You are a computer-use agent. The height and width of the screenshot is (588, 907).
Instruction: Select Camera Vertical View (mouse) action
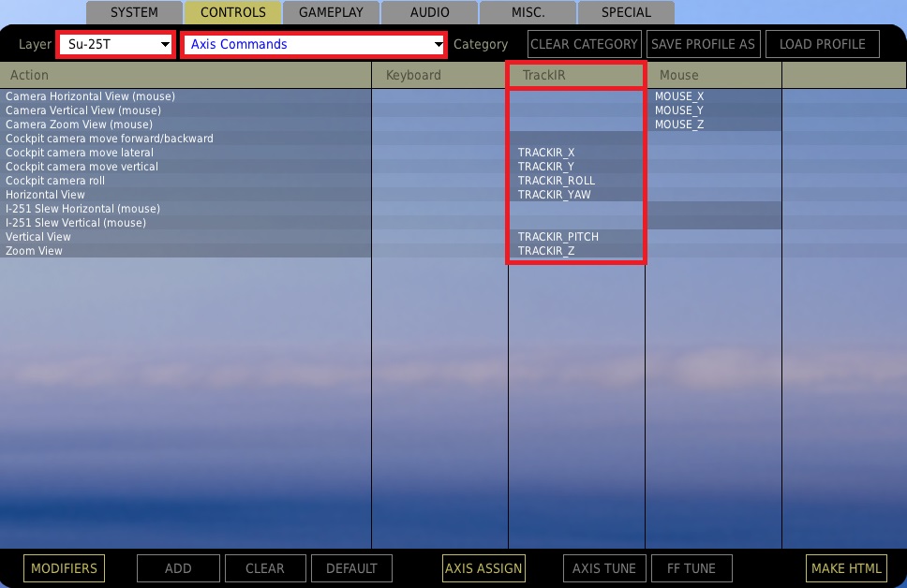(x=186, y=110)
